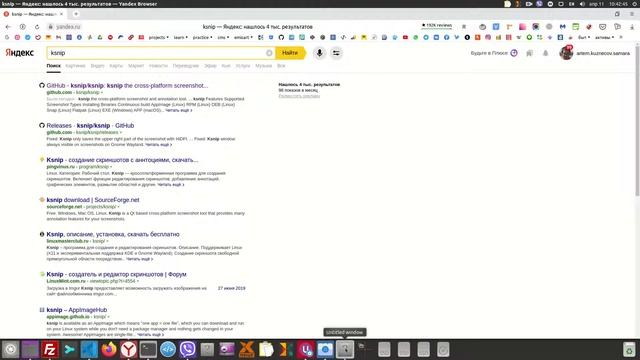Clear the ksnip query with the X icon
The width and height of the screenshot is (640, 360).
(269, 53)
